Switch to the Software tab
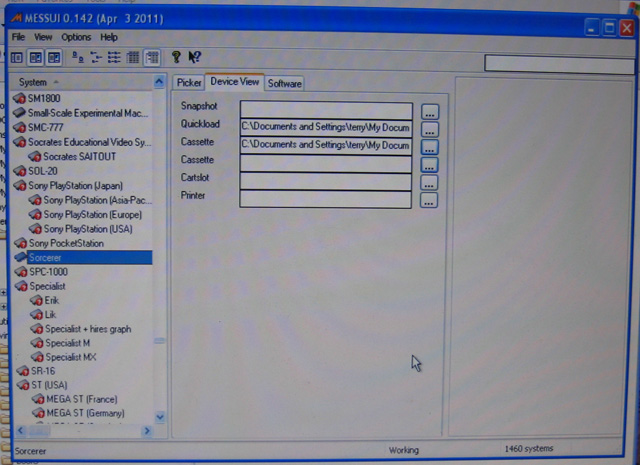 (x=284, y=83)
